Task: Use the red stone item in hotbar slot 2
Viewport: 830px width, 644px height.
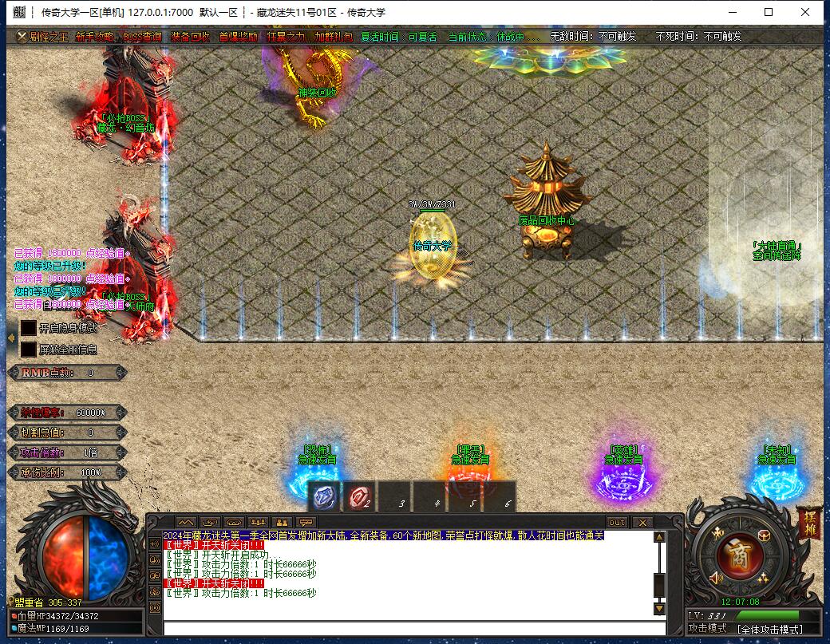Action: [x=359, y=497]
